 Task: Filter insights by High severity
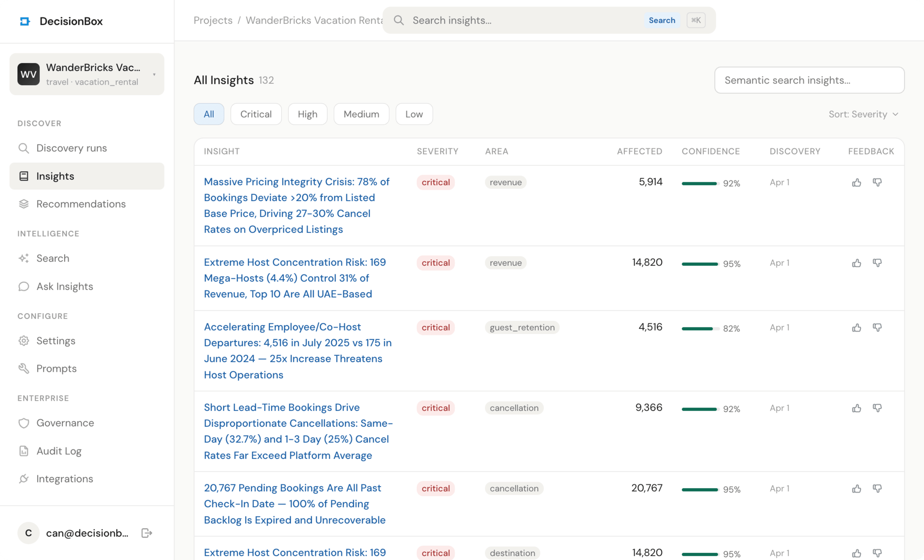307,114
